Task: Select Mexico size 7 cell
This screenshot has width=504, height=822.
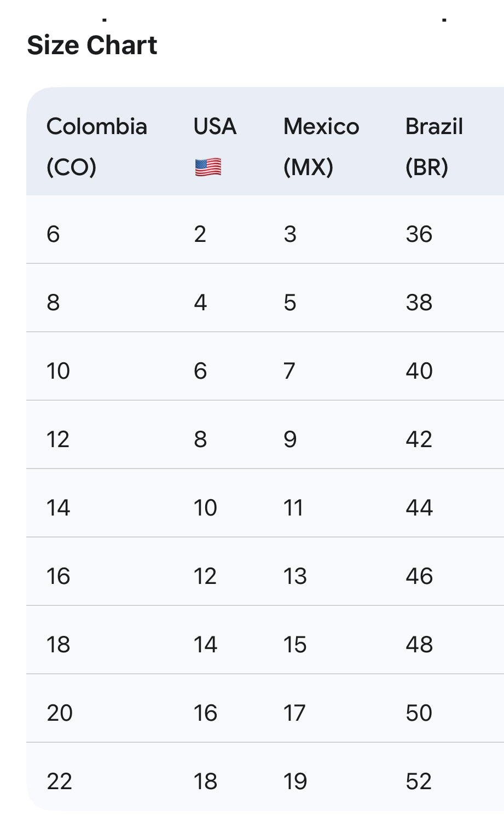Action: point(289,371)
